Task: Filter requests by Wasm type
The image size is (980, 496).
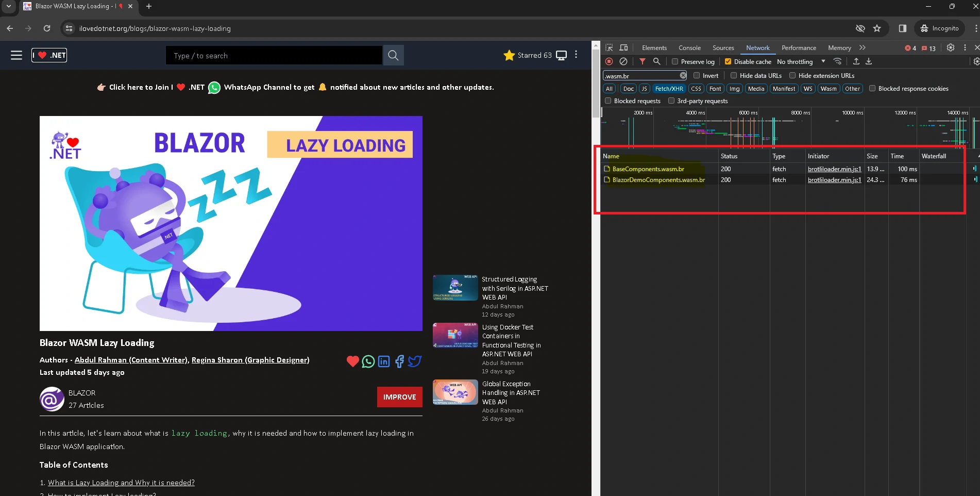Action: pyautogui.click(x=829, y=88)
